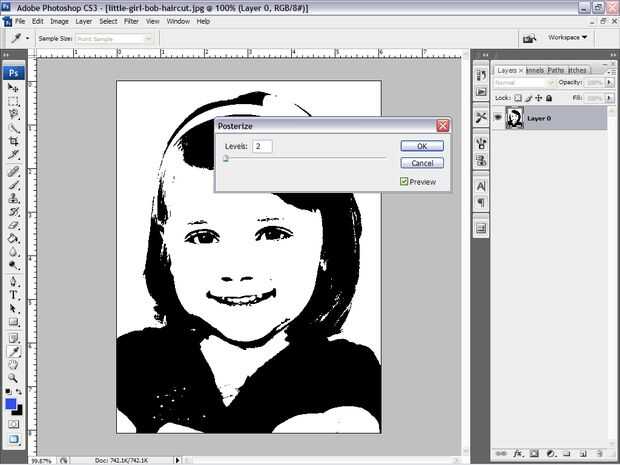The height and width of the screenshot is (465, 620).
Task: Open the Paragraph panel icon
Action: [x=481, y=202]
